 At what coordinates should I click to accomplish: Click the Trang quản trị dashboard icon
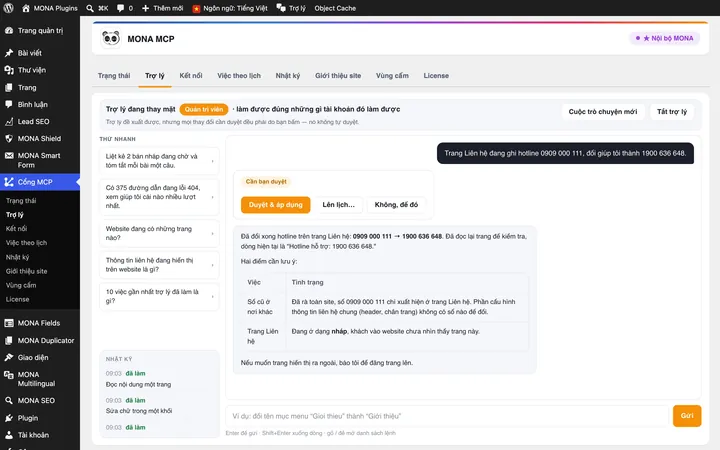9,30
